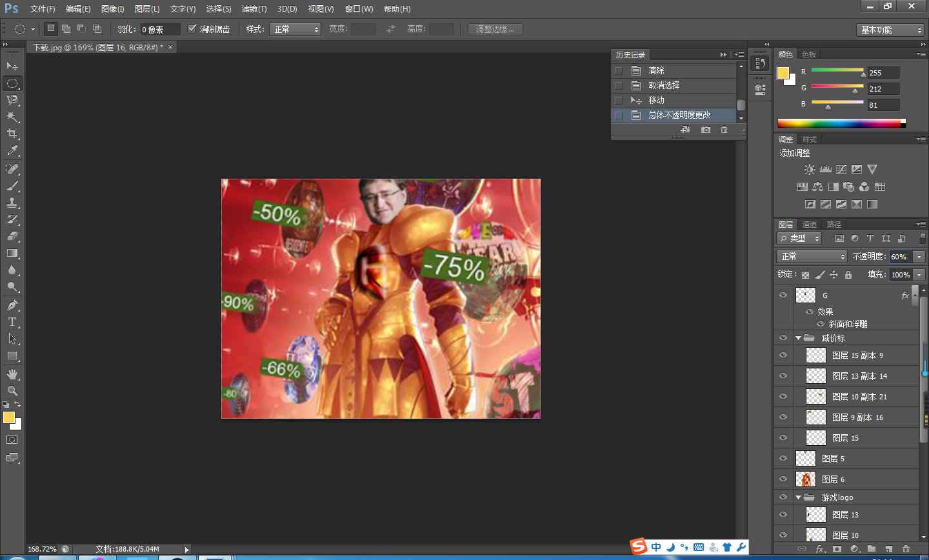This screenshot has width=929, height=560.
Task: Switch to the 色板 swatches tab
Action: click(809, 54)
